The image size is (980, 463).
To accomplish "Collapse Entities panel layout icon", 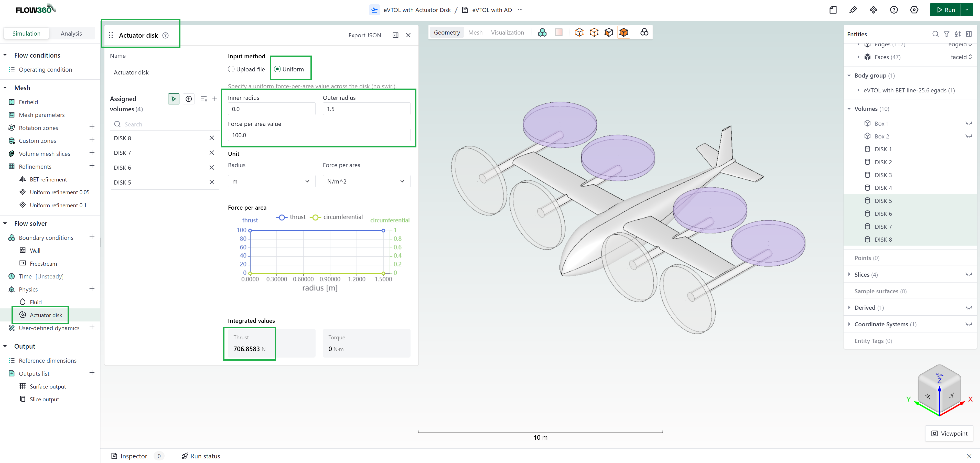I will pos(969,34).
